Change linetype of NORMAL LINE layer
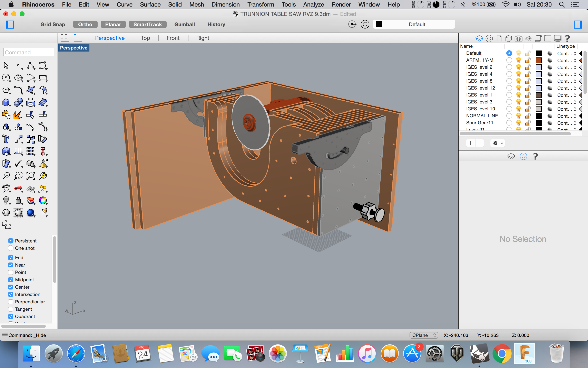The height and width of the screenshot is (368, 588). point(566,116)
